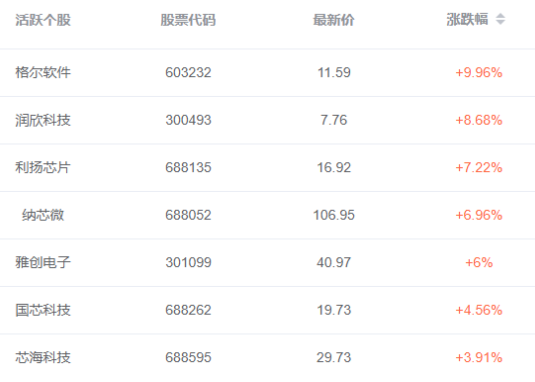The width and height of the screenshot is (535, 382).
Task: Click latest price 106.95
Action: [334, 215]
